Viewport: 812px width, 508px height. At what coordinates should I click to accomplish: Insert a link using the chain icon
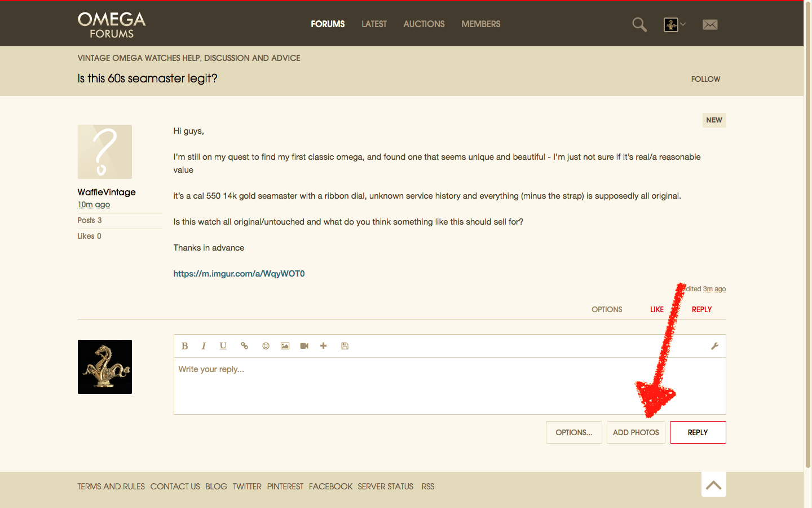point(244,346)
